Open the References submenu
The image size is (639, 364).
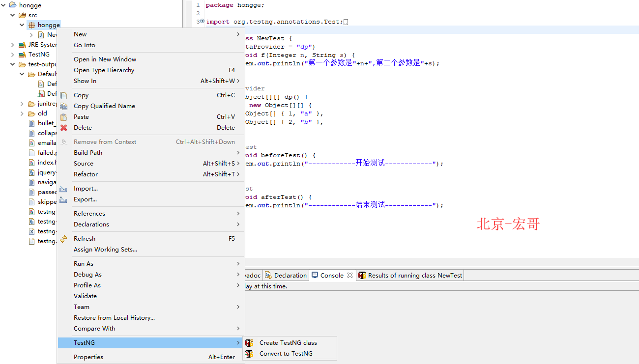coord(150,214)
